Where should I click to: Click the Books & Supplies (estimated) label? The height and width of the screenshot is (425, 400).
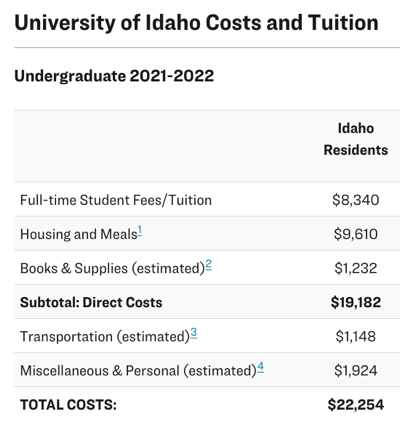(112, 268)
